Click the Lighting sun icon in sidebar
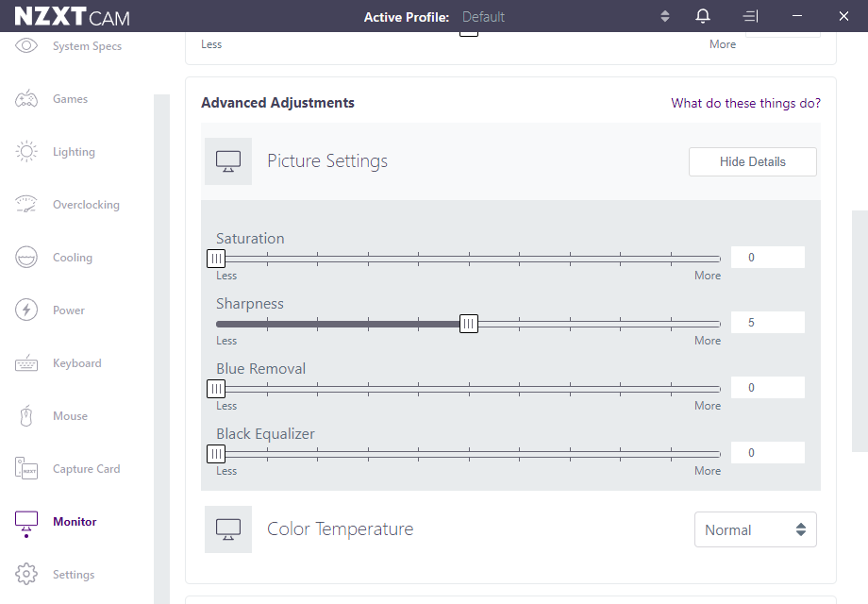 26,152
